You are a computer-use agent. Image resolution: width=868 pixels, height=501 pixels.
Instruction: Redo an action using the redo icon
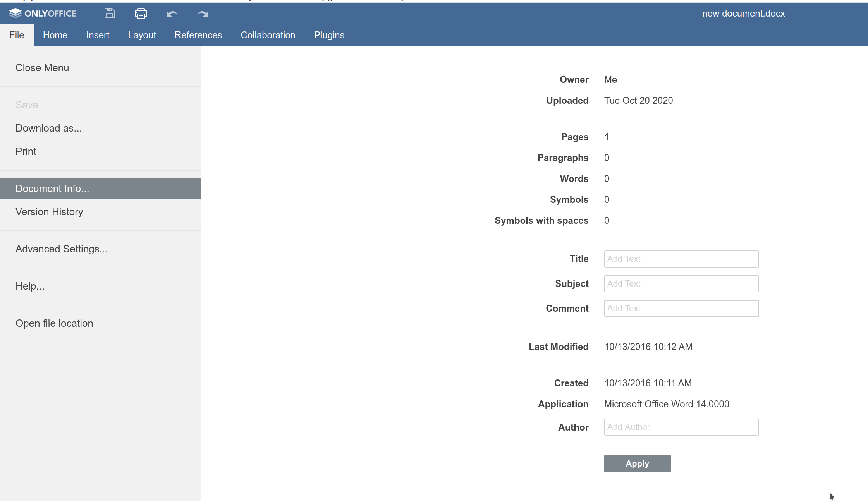pos(202,14)
